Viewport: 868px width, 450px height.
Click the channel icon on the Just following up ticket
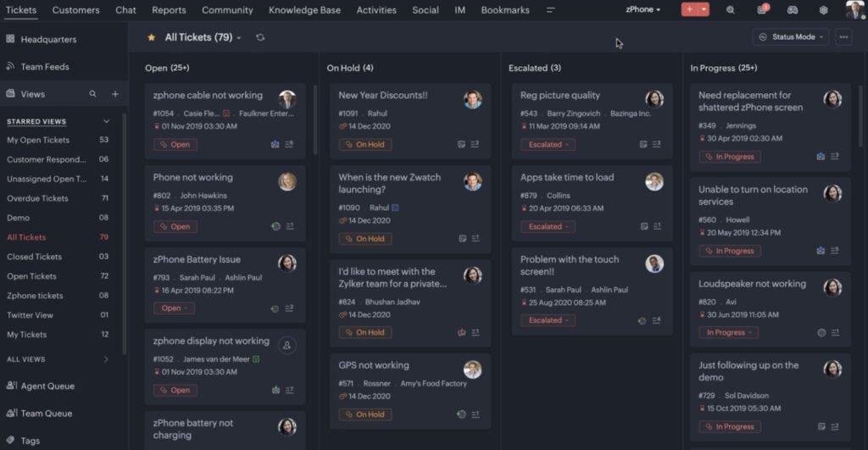coord(821,426)
